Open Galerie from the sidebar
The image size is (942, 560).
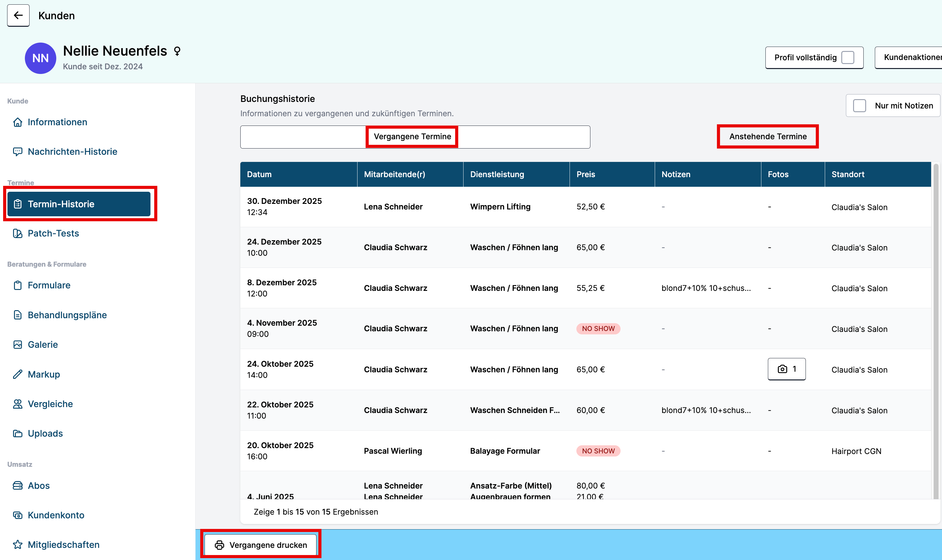[43, 345]
